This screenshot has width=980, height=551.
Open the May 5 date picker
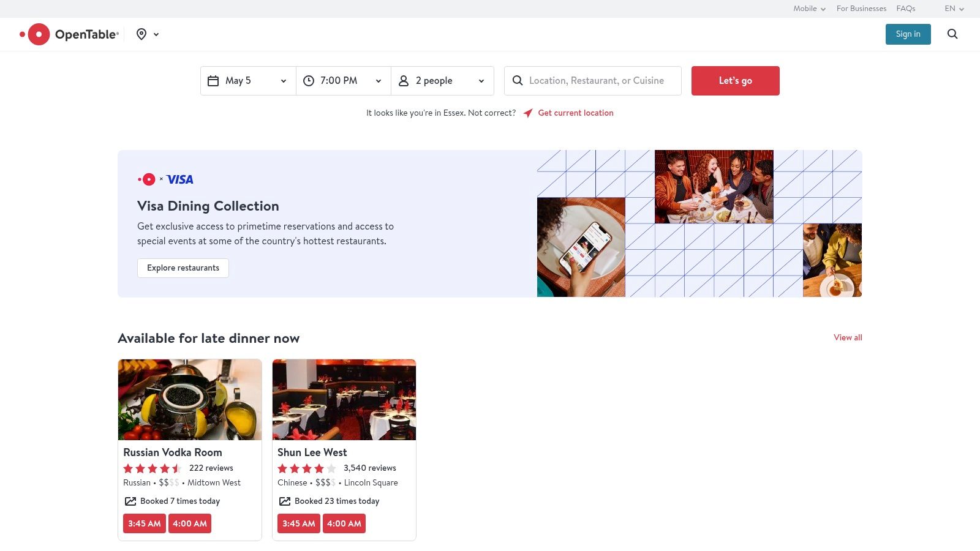248,81
